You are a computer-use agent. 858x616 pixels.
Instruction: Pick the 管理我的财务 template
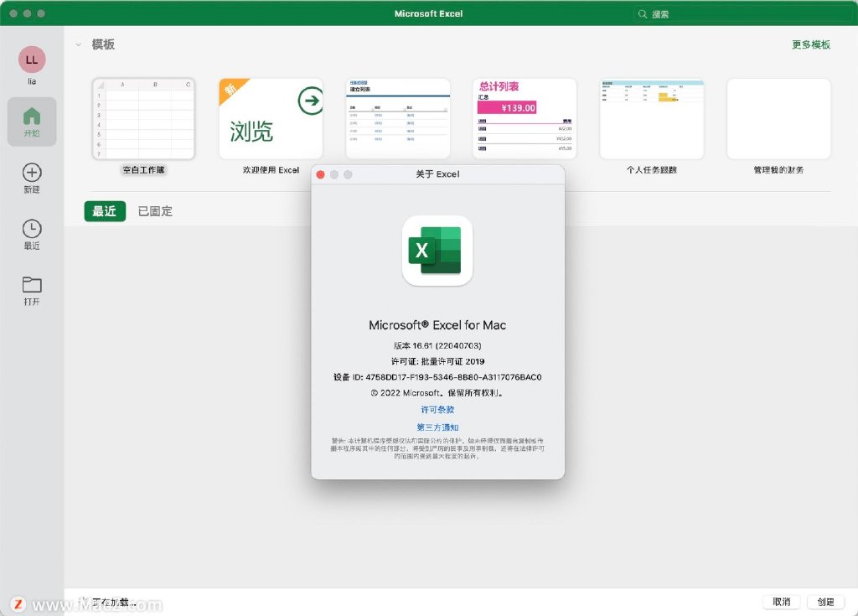(778, 119)
